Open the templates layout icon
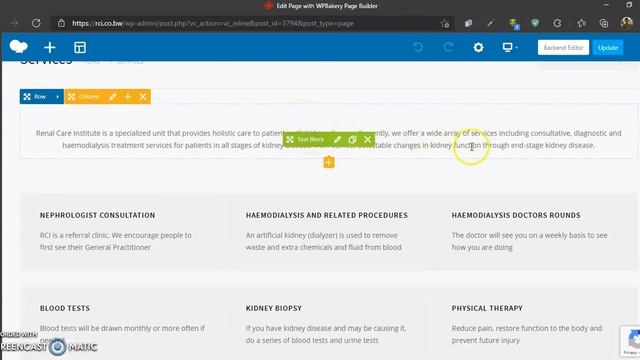Viewport: 640px width, 360px height. pos(80,47)
